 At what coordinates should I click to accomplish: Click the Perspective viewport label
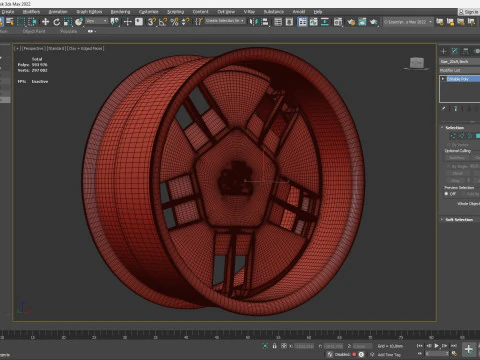click(x=34, y=48)
